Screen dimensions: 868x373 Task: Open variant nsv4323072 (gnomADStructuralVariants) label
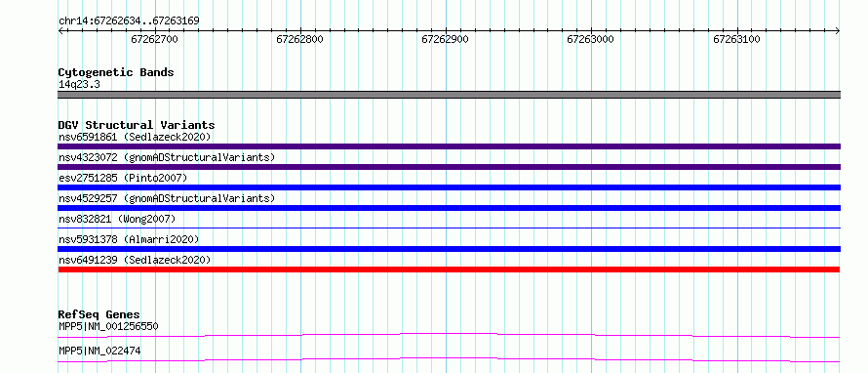pos(167,157)
